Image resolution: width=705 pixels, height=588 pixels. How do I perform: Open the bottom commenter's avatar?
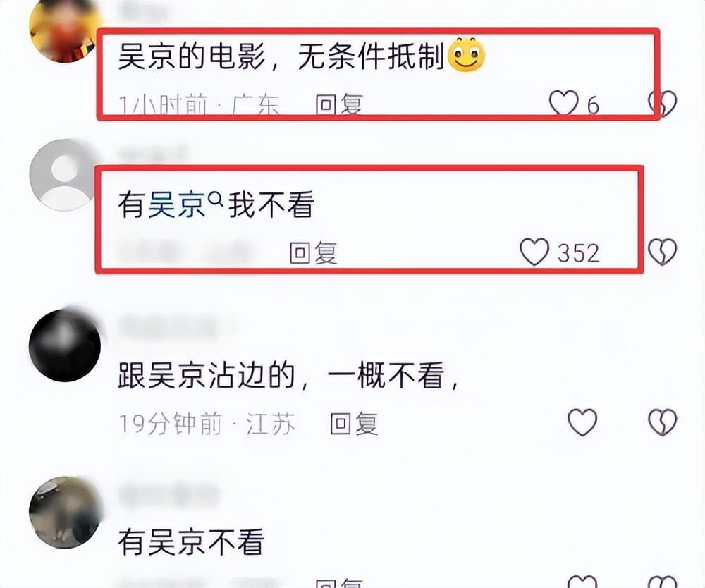[65, 513]
